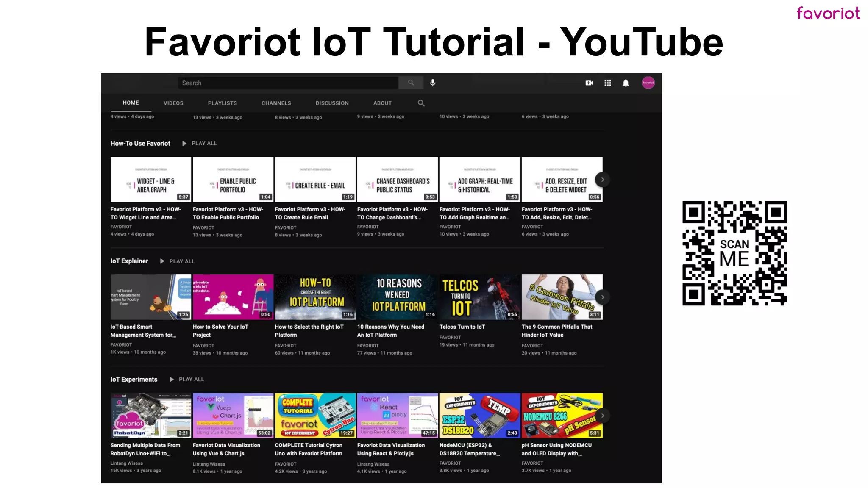Open Create Rule - Email thumbnail
This screenshot has width=868, height=488.
click(315, 180)
